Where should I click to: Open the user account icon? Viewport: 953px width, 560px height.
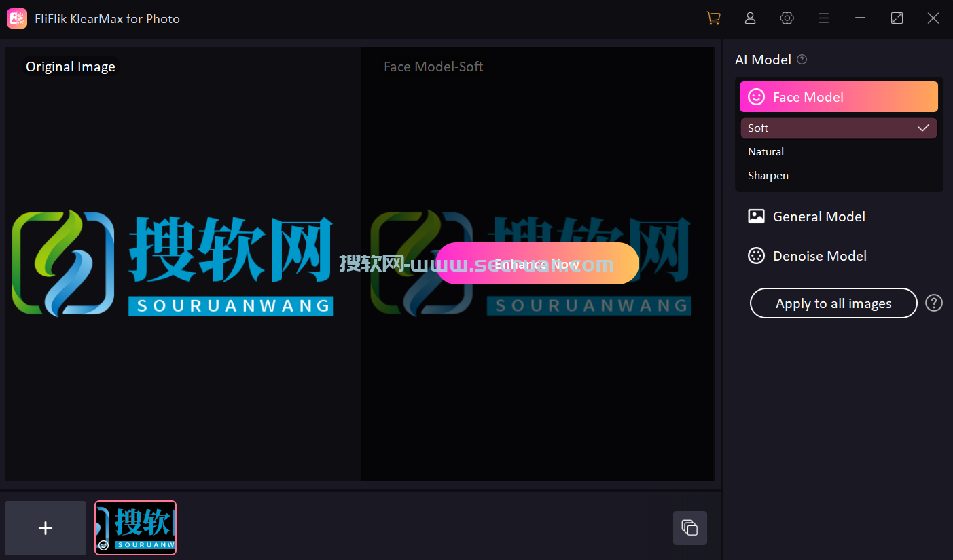coord(750,18)
